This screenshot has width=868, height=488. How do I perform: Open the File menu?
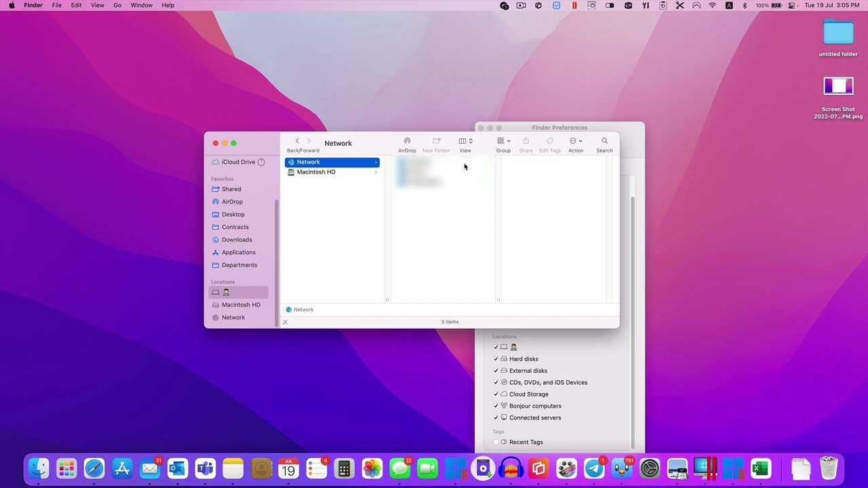click(57, 5)
